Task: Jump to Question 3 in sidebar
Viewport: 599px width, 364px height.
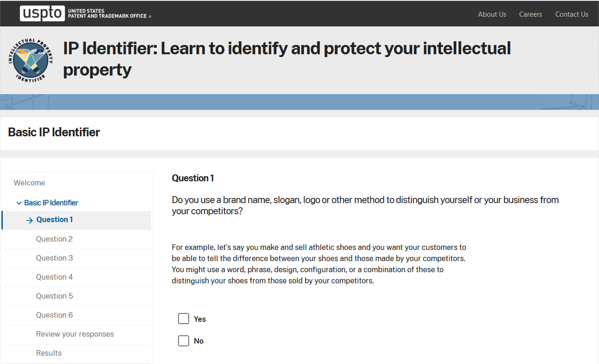Action: 54,258
